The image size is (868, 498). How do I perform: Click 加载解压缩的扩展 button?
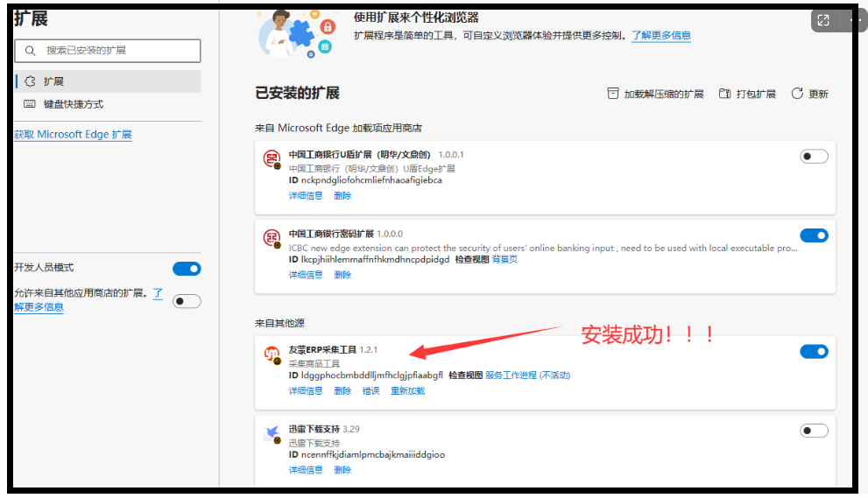click(655, 94)
